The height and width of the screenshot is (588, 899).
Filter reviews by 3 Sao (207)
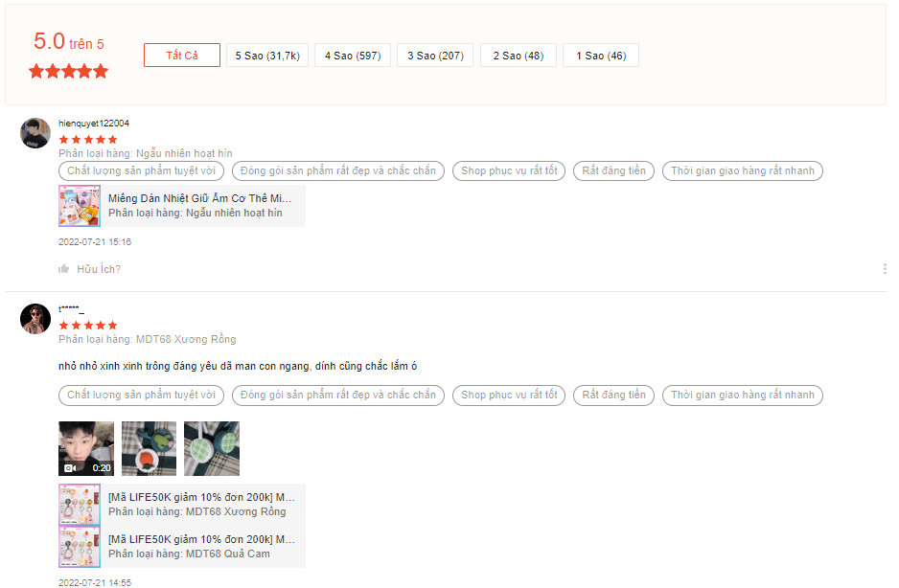(435, 56)
